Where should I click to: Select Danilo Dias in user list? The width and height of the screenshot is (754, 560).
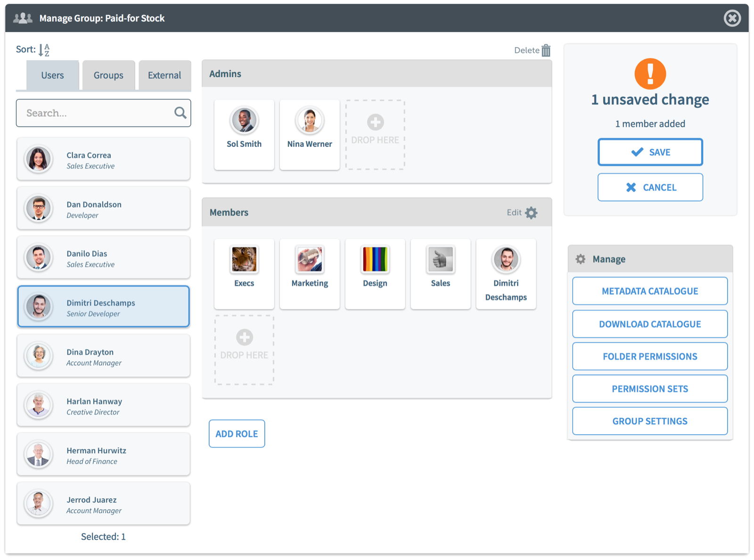(x=103, y=257)
